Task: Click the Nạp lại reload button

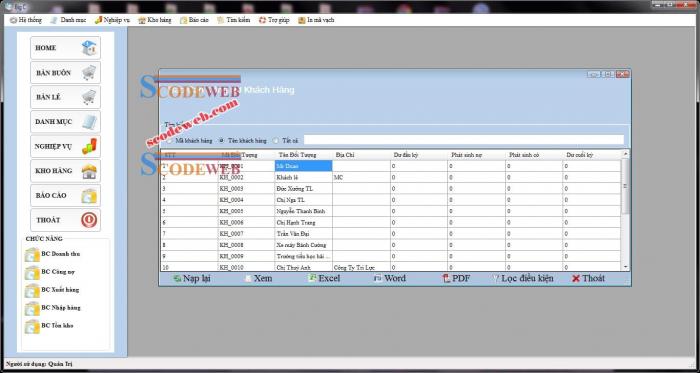Action: (192, 278)
